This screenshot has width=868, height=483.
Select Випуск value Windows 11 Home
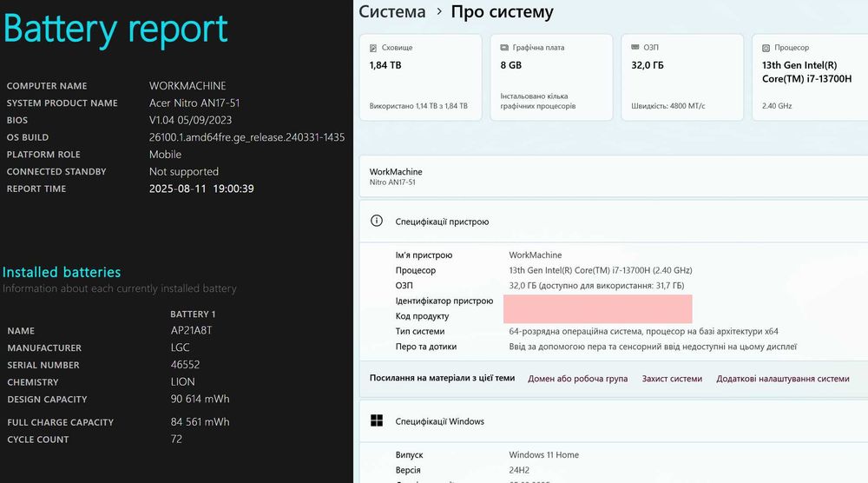(543, 454)
